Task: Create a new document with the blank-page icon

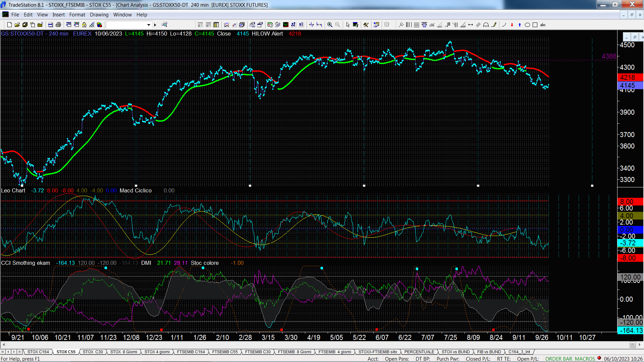Action: coord(9,25)
